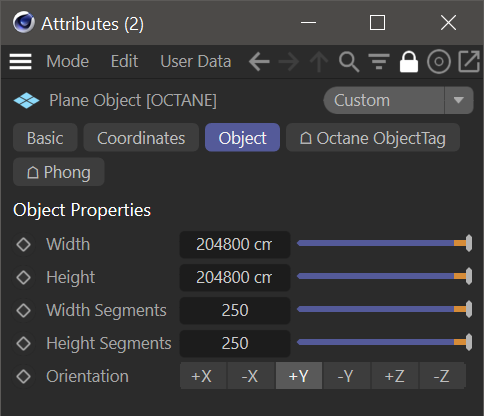Click the Width slider
The image size is (484, 416).
click(x=384, y=243)
